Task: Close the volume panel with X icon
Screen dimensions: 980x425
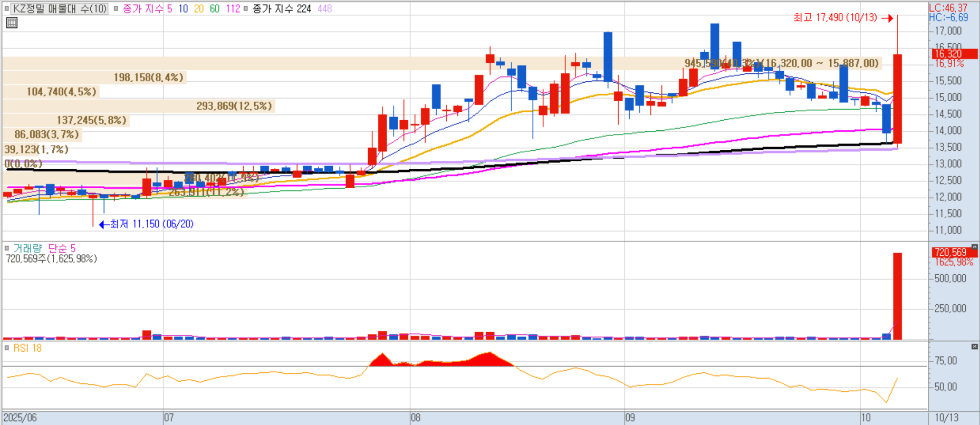Action: tap(974, 247)
